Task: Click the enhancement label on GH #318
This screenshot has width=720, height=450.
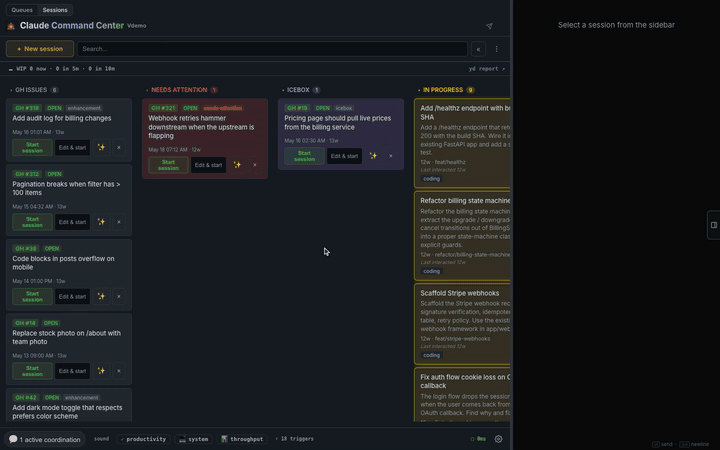Action: click(x=84, y=108)
